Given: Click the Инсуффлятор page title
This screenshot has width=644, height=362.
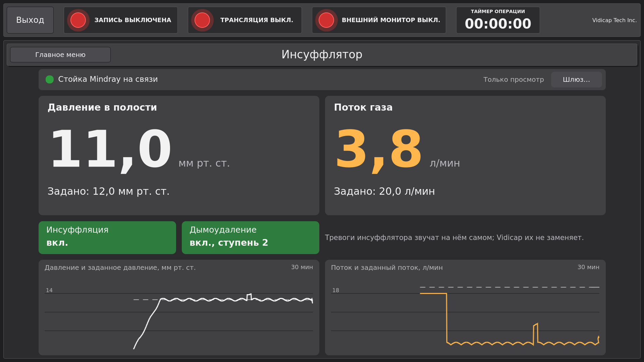Looking at the screenshot, I should pos(322,55).
